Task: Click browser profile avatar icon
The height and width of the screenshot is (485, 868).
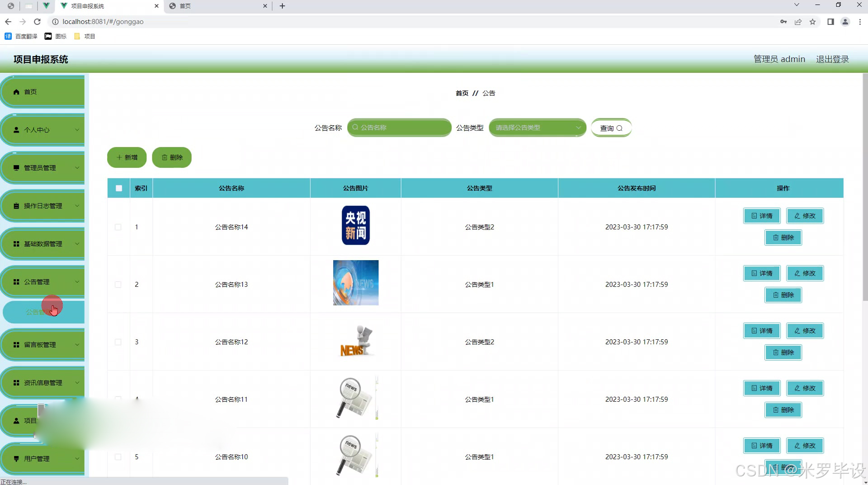Action: click(x=844, y=22)
